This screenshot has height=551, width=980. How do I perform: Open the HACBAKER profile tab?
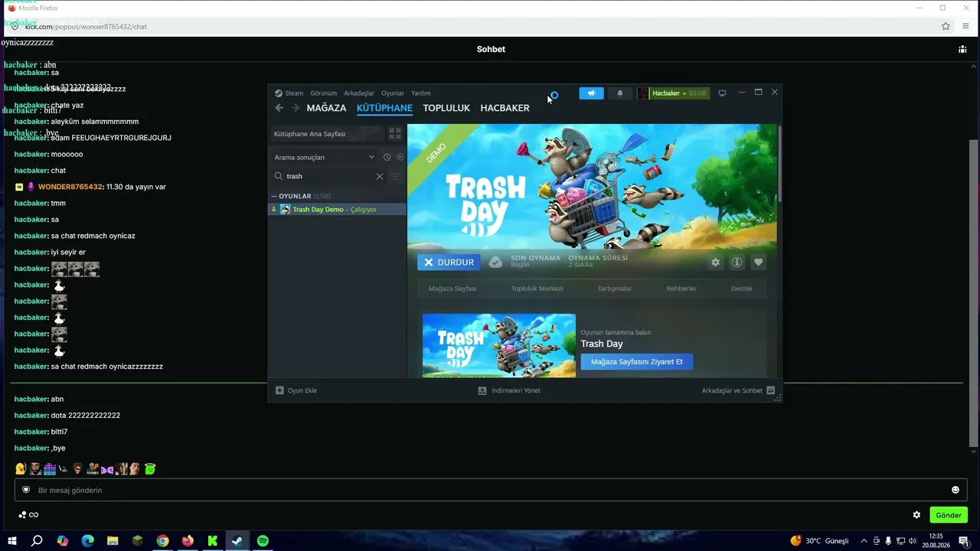505,108
